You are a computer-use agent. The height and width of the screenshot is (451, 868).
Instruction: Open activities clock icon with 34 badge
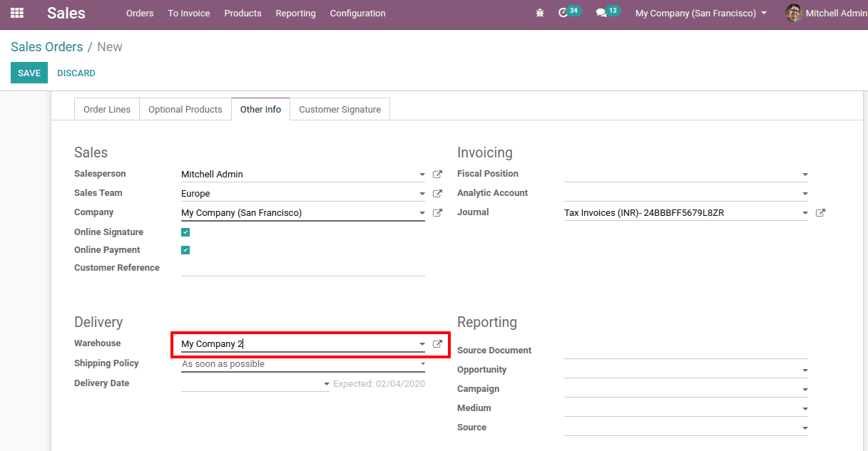(x=568, y=12)
